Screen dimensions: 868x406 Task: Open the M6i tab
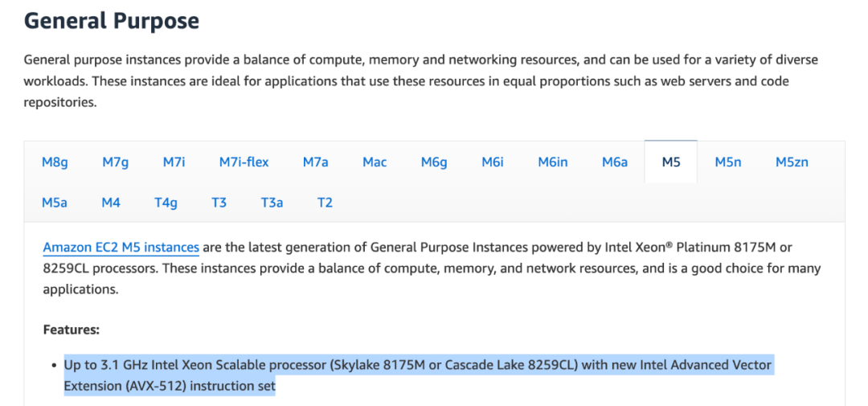[493, 162]
